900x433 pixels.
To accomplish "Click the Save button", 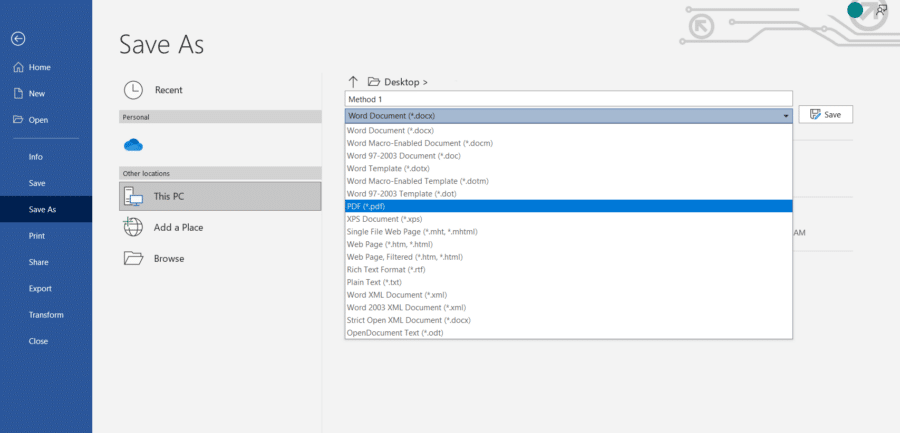I will (825, 115).
